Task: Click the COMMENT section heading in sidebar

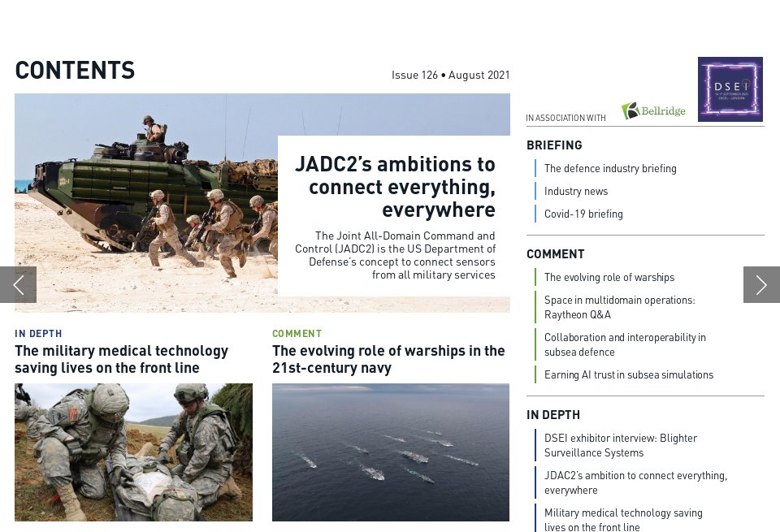Action: 555,254
